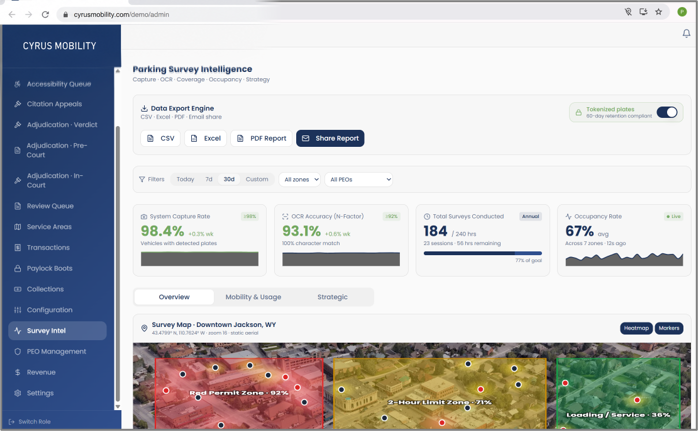Export data as Excel

pyautogui.click(x=206, y=138)
